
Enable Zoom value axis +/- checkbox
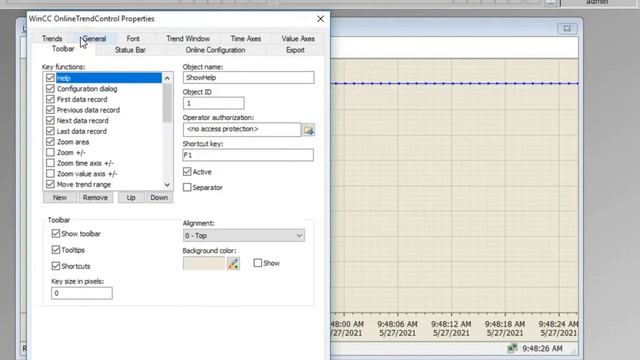[50, 173]
